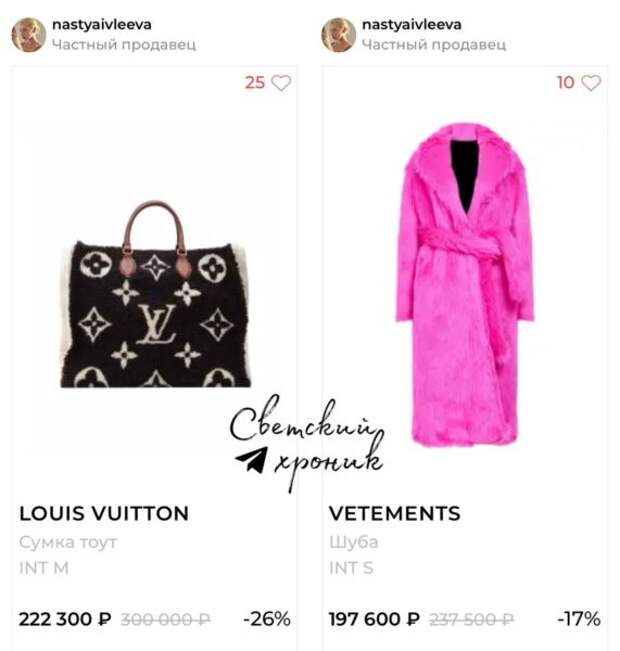The image size is (620, 651).
Task: Open left nastyaivleeva username link
Action: 102,24
